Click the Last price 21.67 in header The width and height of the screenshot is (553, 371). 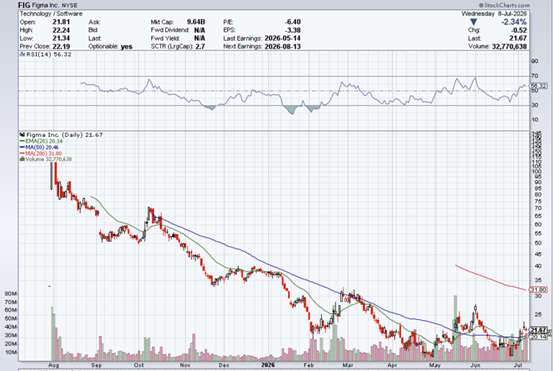point(518,38)
